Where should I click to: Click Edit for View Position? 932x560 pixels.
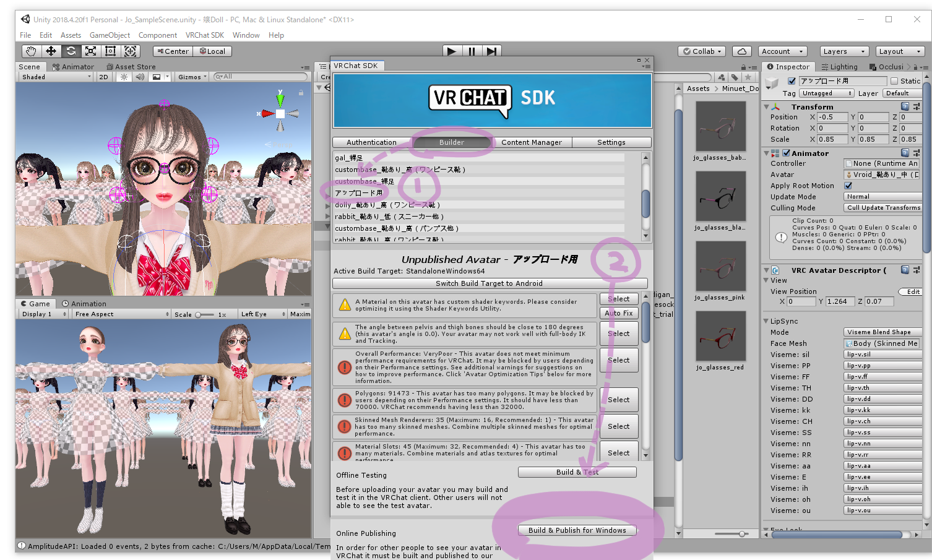913,291
